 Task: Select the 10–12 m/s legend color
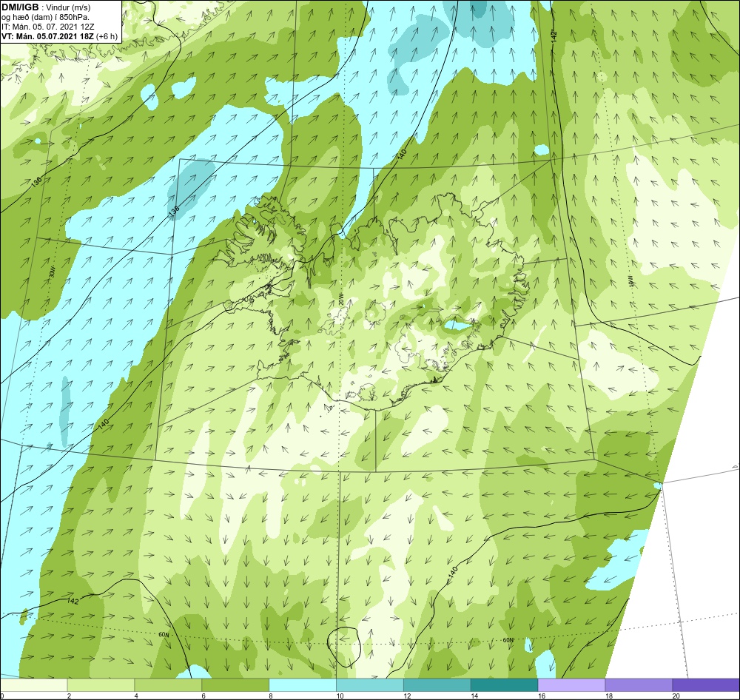pos(370,684)
